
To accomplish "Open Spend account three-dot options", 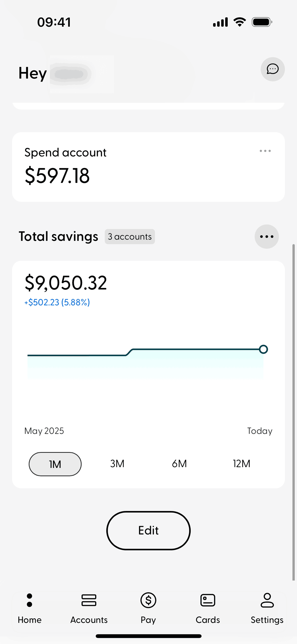I will [265, 151].
